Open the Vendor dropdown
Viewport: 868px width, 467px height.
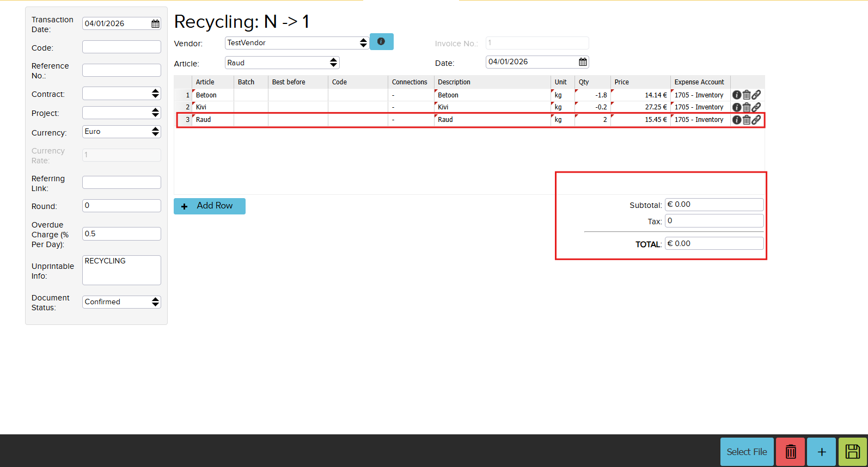297,43
